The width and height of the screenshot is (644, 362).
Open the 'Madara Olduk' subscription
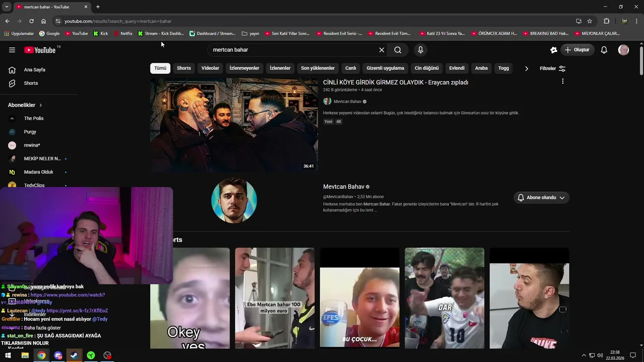point(38,172)
